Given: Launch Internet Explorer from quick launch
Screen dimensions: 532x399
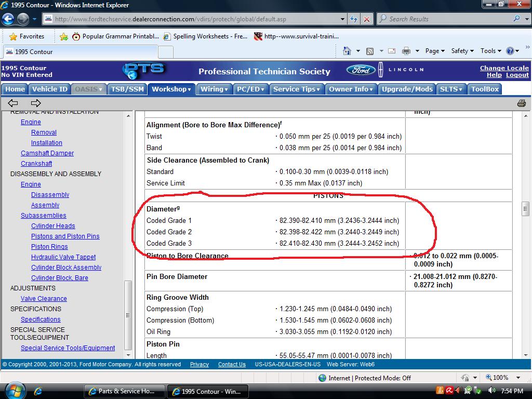Looking at the screenshot, I should point(37,391).
